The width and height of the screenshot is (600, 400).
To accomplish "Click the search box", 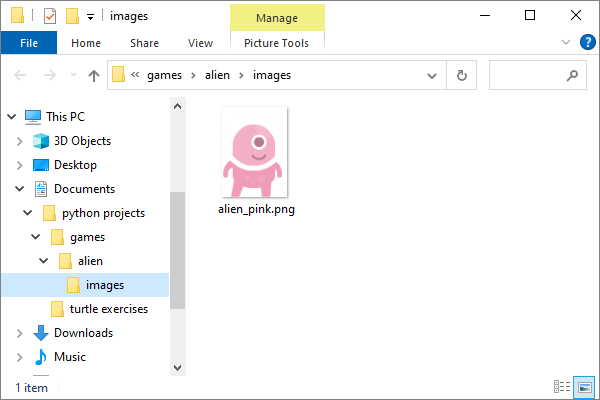I will pyautogui.click(x=538, y=75).
